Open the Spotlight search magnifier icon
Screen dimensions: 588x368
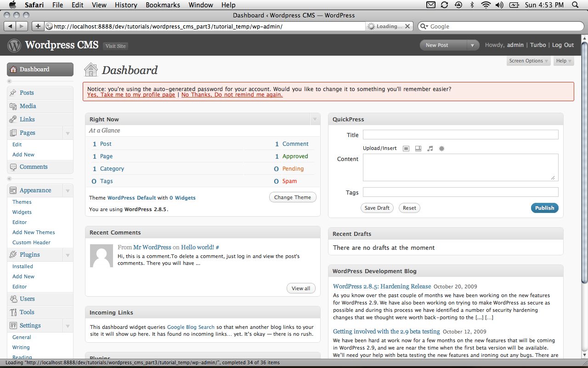(x=575, y=5)
